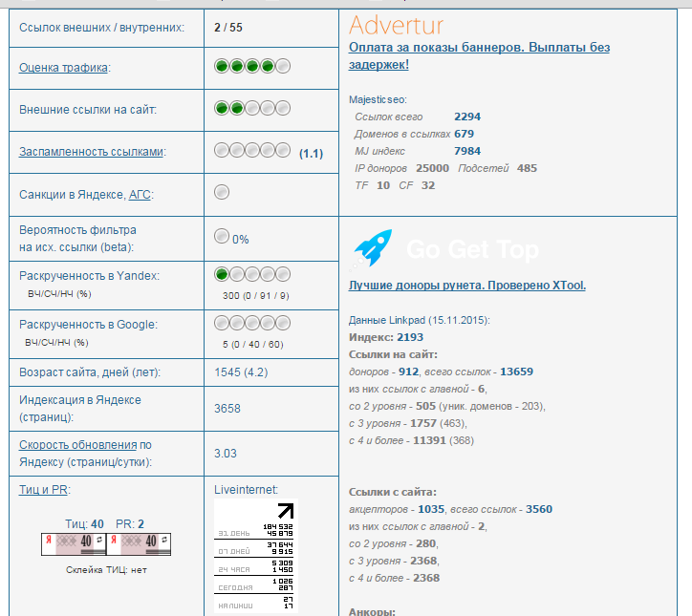The width and height of the screenshot is (692, 616).
Task: Click the second Yandex ТИЦ 40 badge
Action: (x=139, y=544)
